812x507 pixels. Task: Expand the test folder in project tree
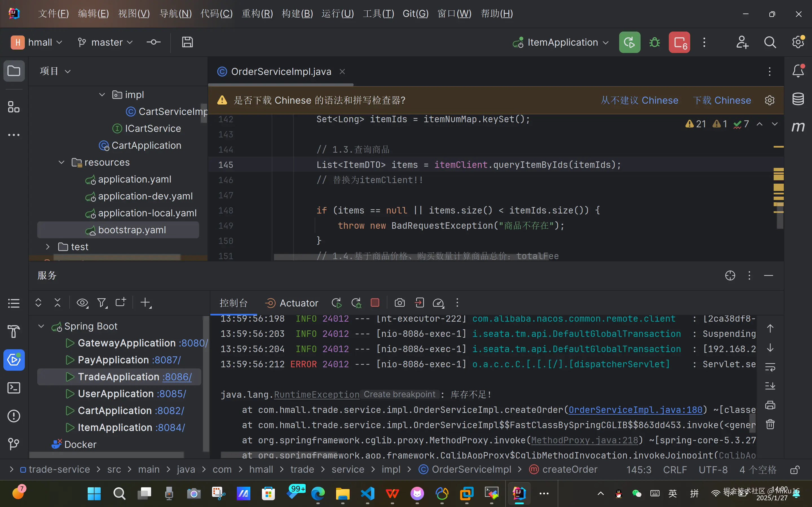[x=48, y=247]
